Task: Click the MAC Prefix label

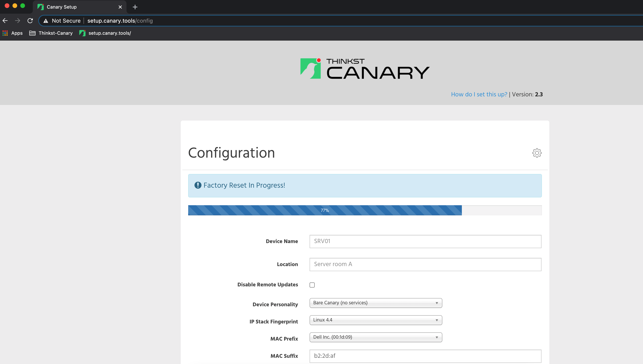Action: coord(284,339)
